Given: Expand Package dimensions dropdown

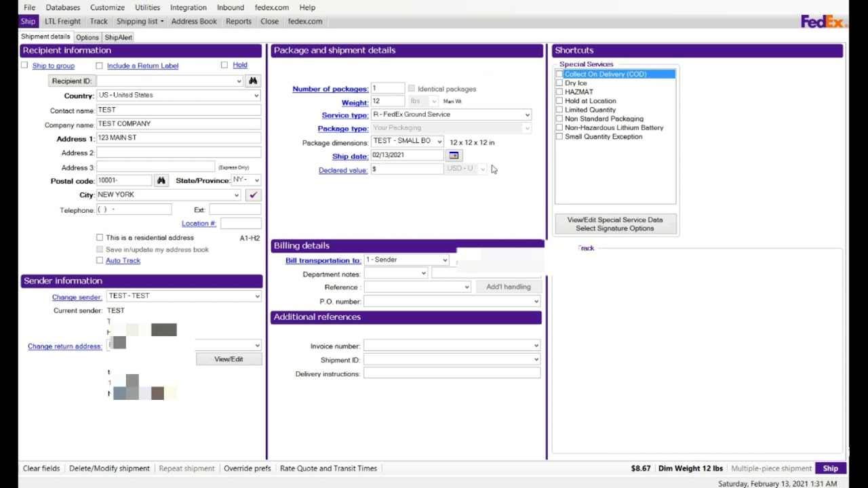Looking at the screenshot, I should pyautogui.click(x=439, y=142).
